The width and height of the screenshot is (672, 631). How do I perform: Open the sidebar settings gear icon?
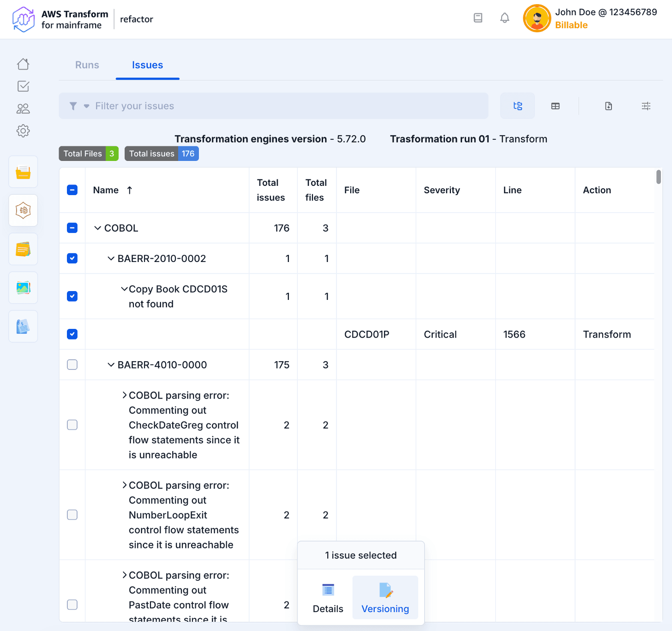tap(23, 131)
